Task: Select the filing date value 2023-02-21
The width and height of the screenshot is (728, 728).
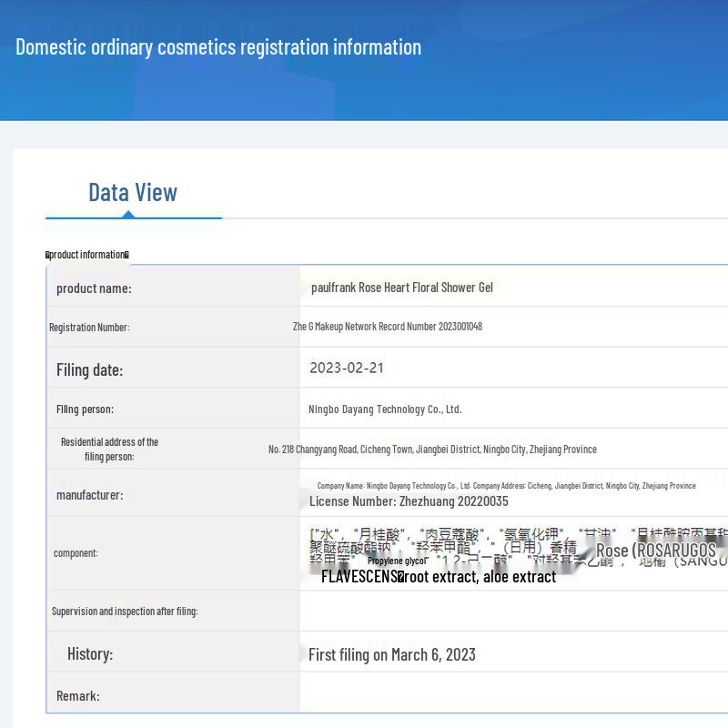Action: pos(346,369)
